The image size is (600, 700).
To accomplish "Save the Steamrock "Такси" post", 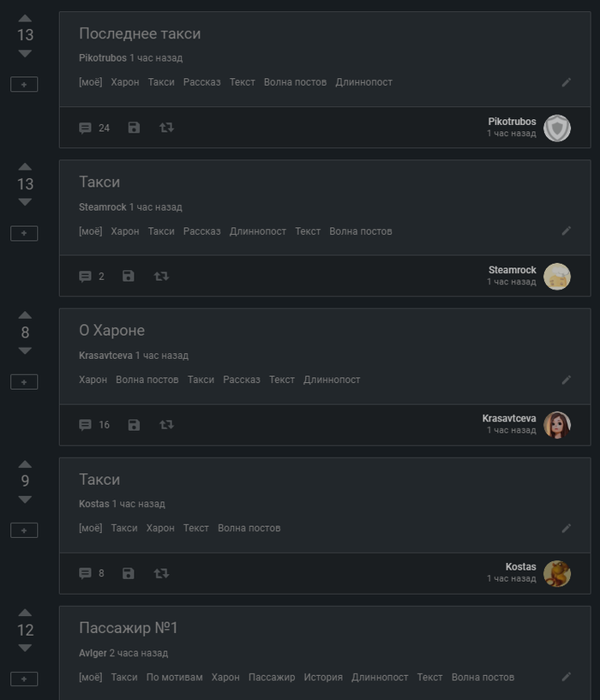I will pyautogui.click(x=129, y=276).
